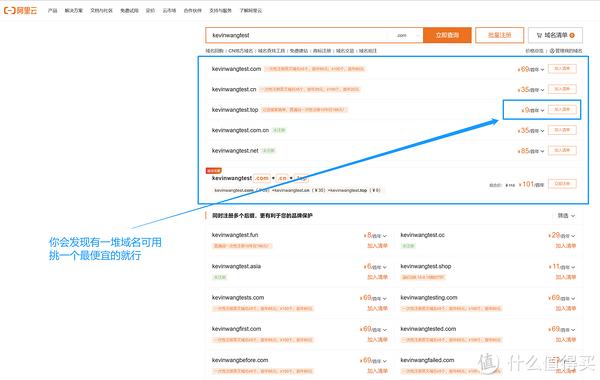Open the 筛选 filter dropdown

tap(566, 215)
